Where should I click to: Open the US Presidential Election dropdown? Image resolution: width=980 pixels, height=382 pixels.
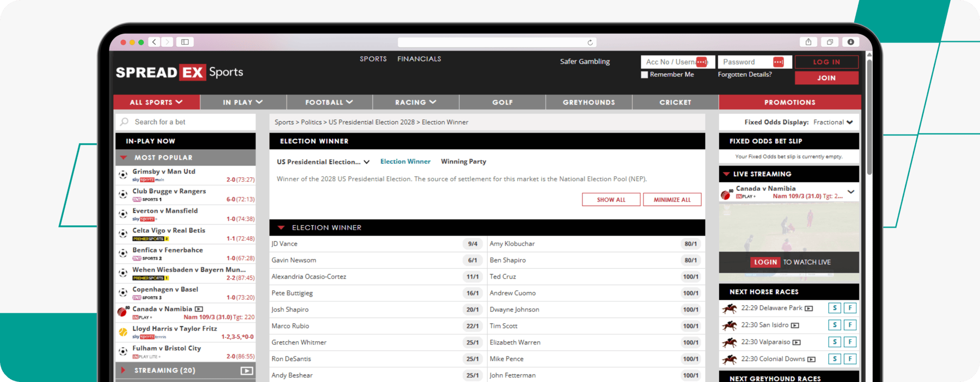click(x=323, y=162)
